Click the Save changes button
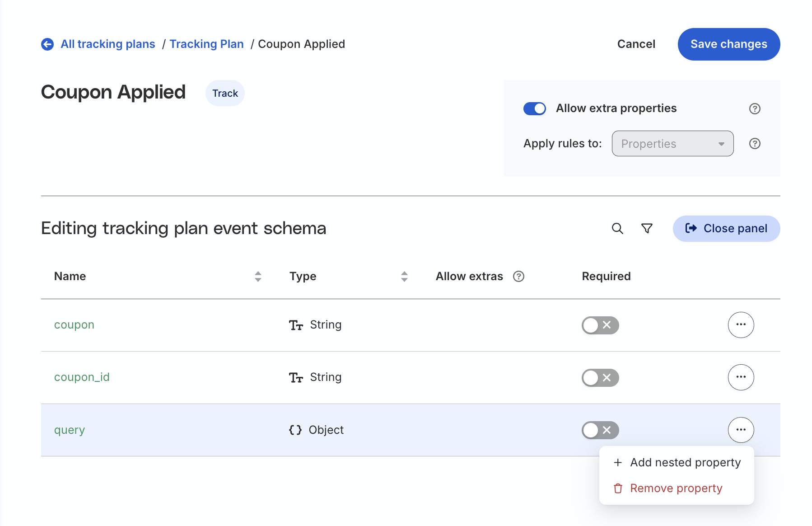Image resolution: width=812 pixels, height=526 pixels. pyautogui.click(x=728, y=44)
